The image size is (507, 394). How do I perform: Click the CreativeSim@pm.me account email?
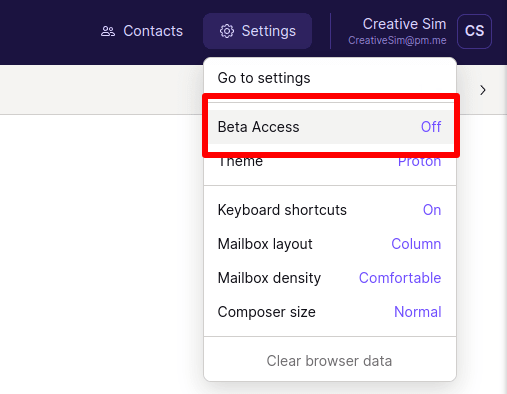[x=397, y=40]
